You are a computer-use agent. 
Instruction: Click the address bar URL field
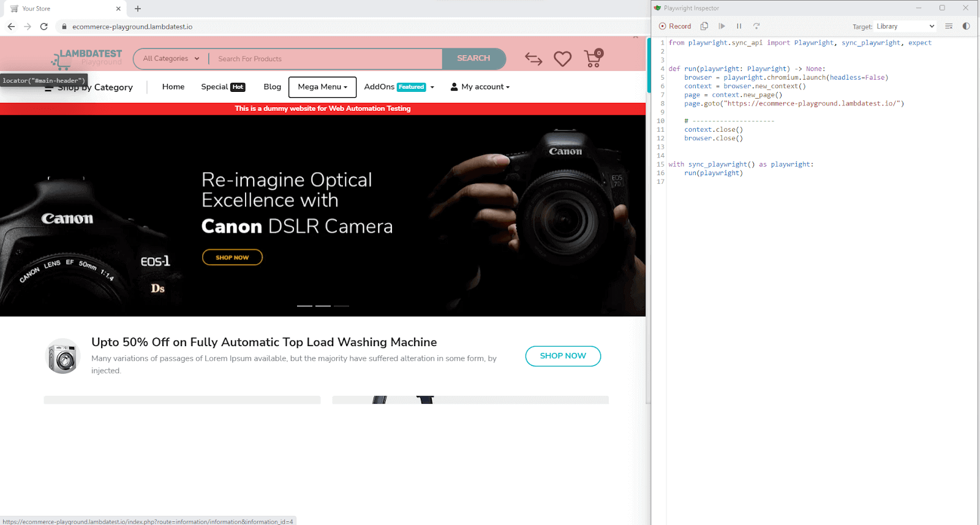pyautogui.click(x=349, y=26)
